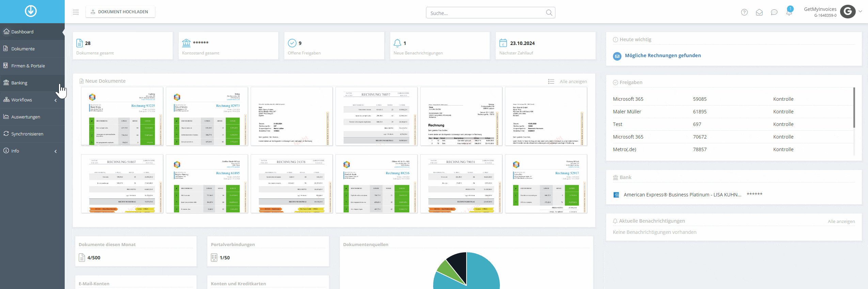Open the envelope inbox icon
Viewport: 868px width, 289px height.
(759, 12)
